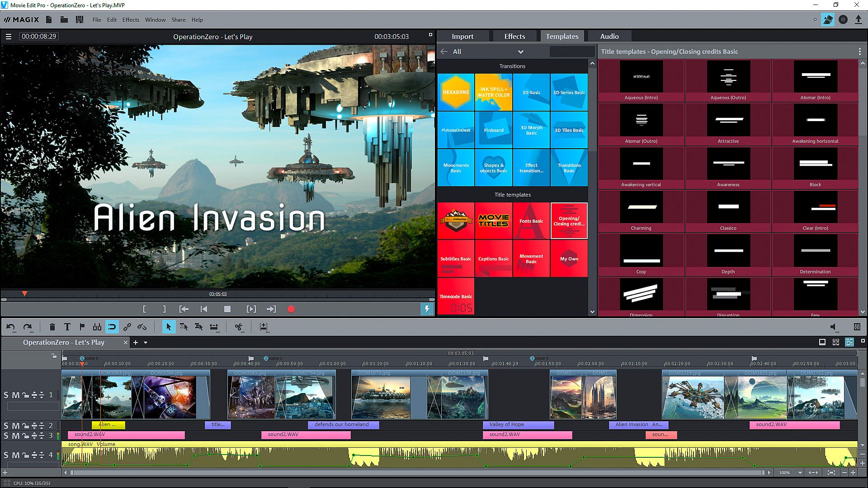Image resolution: width=868 pixels, height=488 pixels.
Task: Click the group objects chain link icon
Action: click(127, 327)
